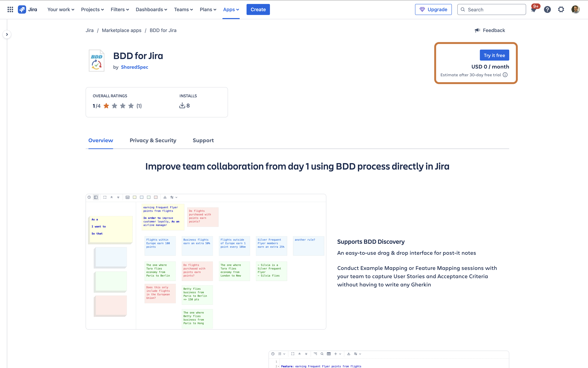Focus the Search input field
Image resolution: width=588 pixels, height=368 pixels.
pyautogui.click(x=492, y=9)
